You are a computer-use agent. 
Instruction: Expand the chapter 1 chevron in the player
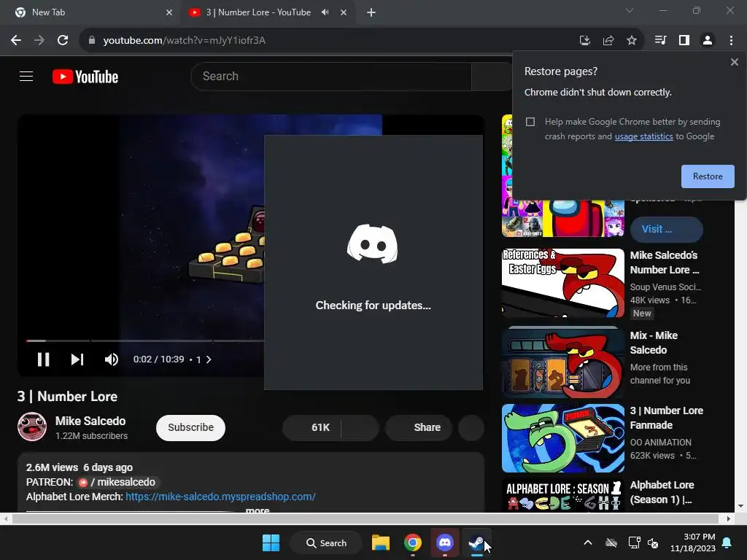click(x=209, y=359)
